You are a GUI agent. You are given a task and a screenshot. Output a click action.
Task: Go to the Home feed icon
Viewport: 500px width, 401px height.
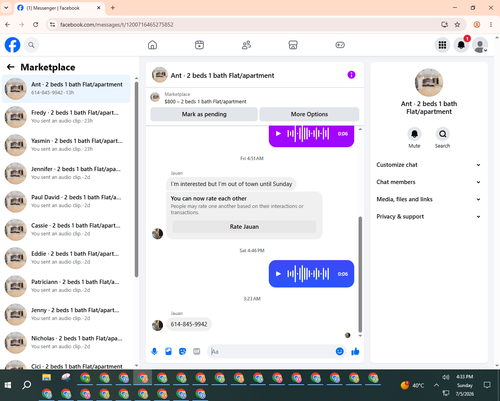click(x=152, y=45)
